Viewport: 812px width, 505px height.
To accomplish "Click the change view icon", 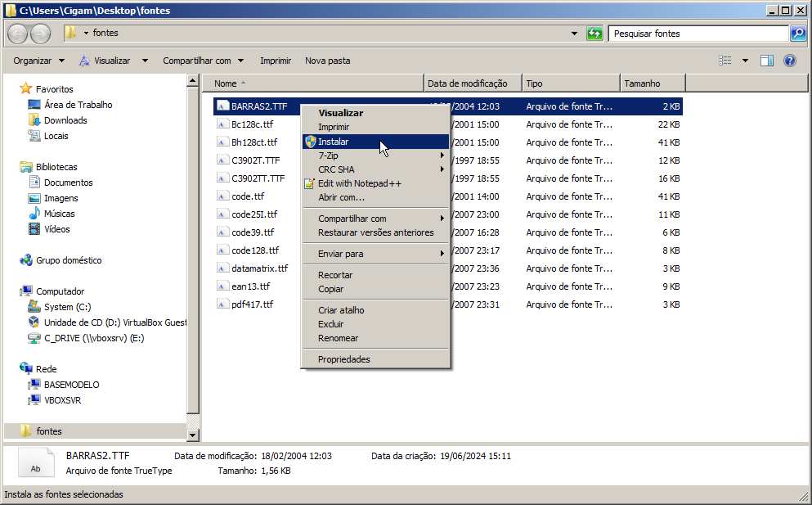I will coord(725,61).
